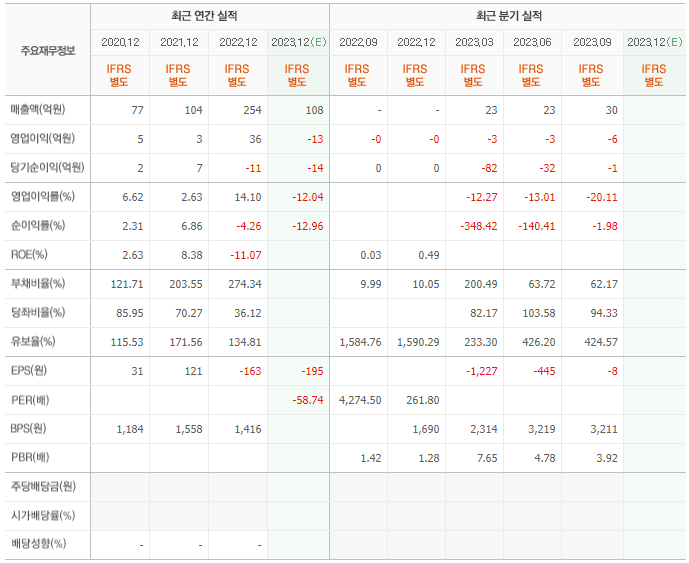Click EPS value -163
This screenshot has width=689, height=563.
coord(250,371)
